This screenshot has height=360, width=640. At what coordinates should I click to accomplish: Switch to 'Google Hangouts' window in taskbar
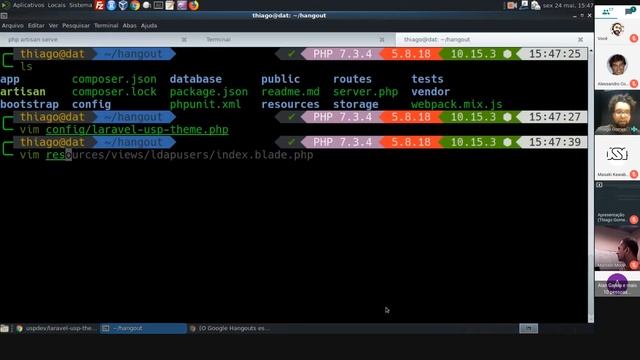tap(231, 328)
